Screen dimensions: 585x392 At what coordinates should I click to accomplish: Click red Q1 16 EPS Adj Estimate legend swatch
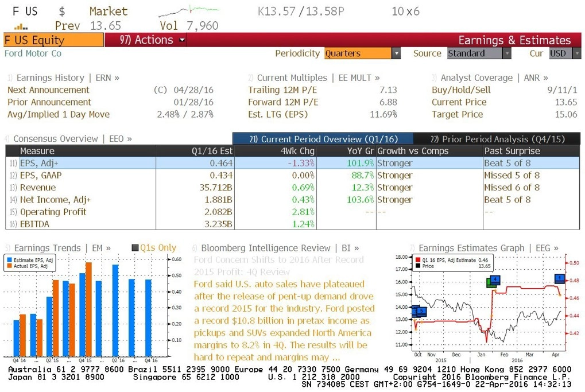(418, 260)
